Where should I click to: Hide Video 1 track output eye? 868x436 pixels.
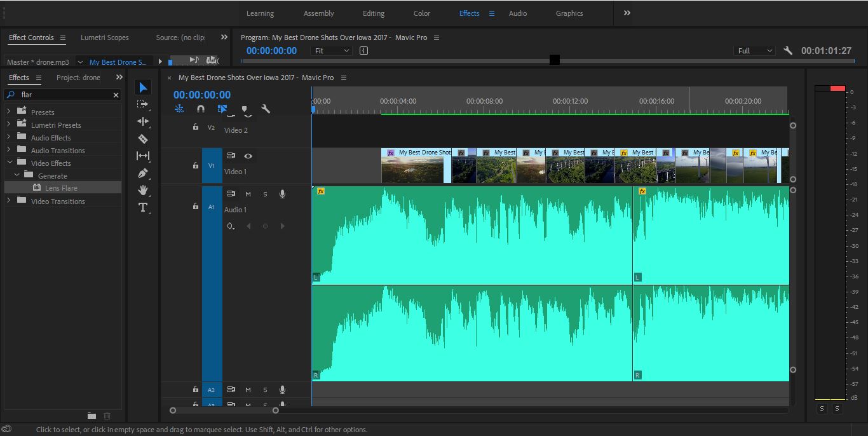pyautogui.click(x=248, y=156)
